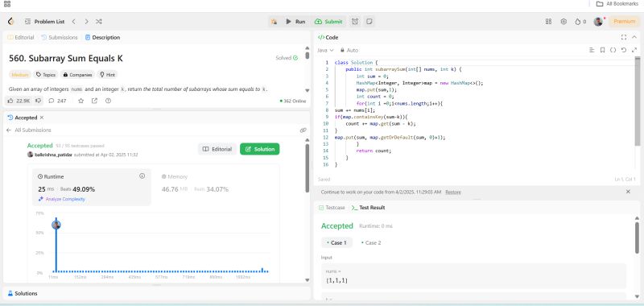Reset code to default with the undo icon

pos(623,50)
